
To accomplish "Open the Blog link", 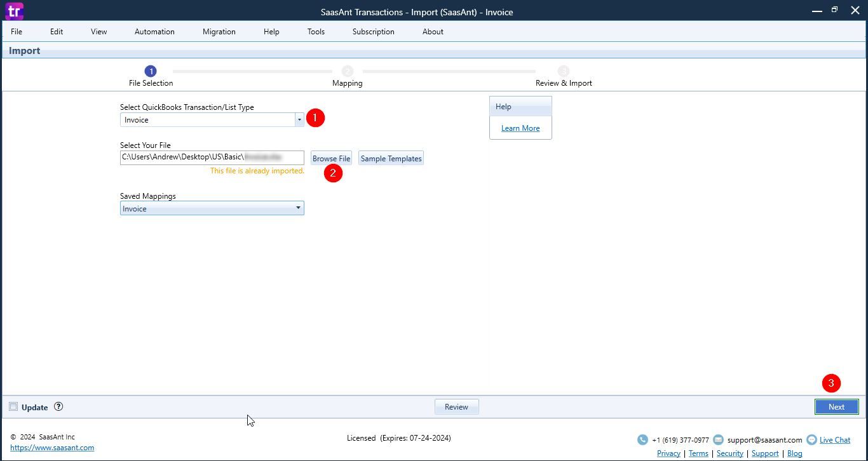I will click(x=795, y=453).
